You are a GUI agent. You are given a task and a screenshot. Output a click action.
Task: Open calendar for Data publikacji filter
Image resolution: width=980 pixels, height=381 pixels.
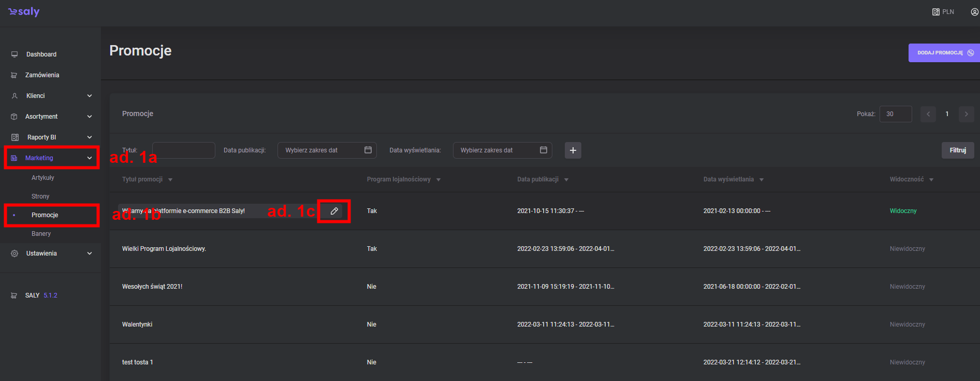[x=368, y=150]
